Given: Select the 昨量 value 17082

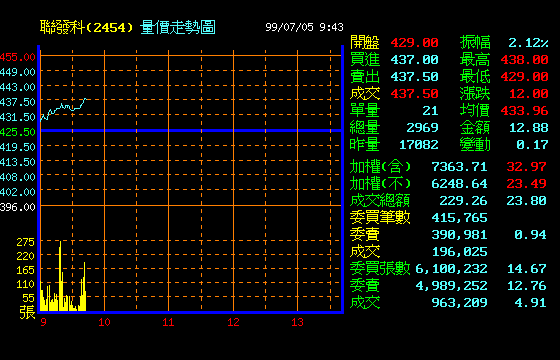Looking at the screenshot, I should pyautogui.click(x=419, y=145).
